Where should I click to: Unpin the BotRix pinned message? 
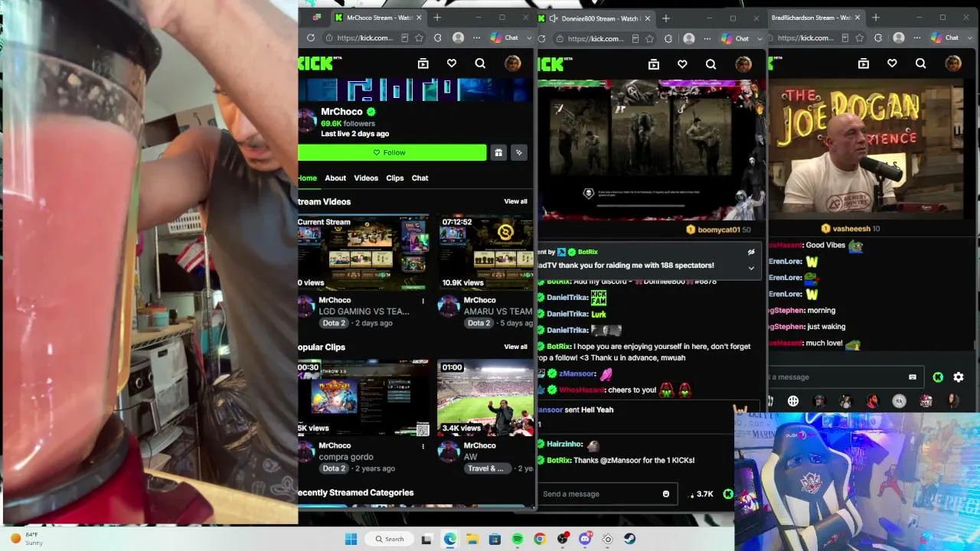(751, 252)
